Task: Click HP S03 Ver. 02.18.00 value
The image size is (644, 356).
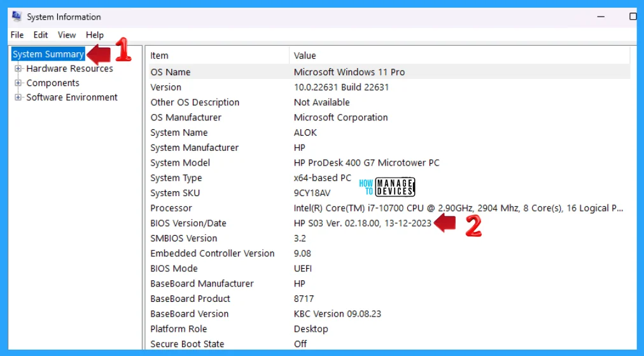Action: coord(362,224)
